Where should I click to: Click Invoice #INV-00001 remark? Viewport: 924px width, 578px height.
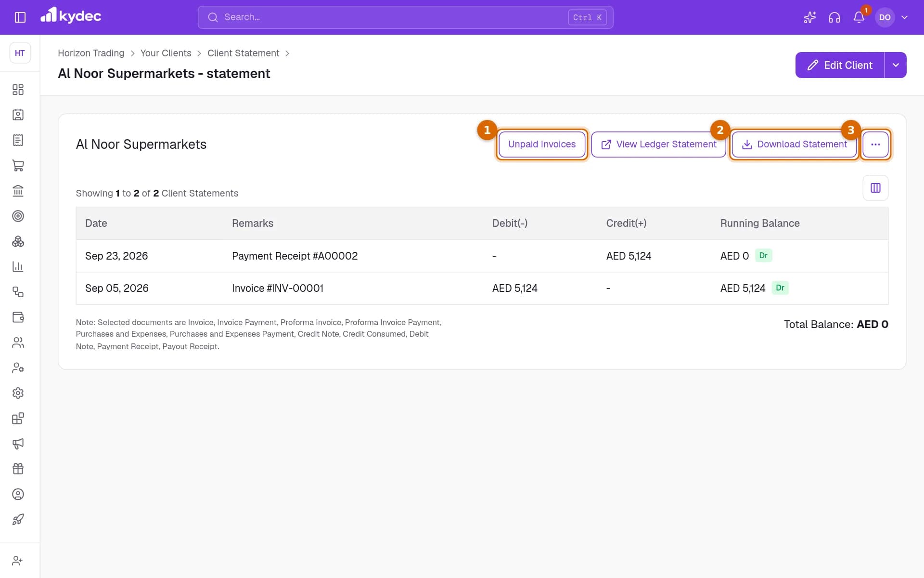(x=278, y=288)
